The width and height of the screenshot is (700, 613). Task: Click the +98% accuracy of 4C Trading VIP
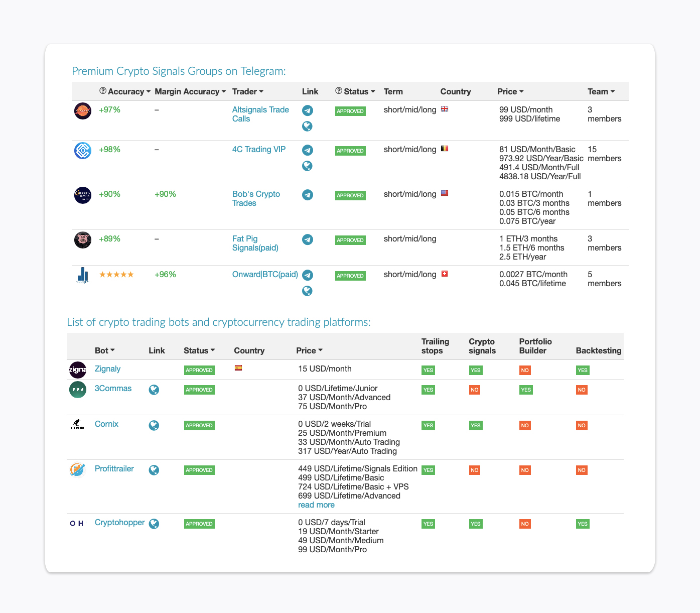coord(110,149)
